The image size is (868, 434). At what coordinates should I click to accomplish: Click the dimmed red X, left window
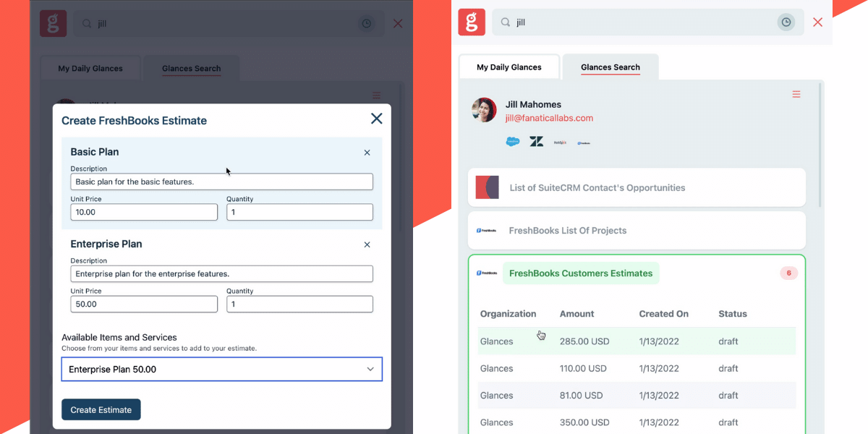tap(398, 23)
